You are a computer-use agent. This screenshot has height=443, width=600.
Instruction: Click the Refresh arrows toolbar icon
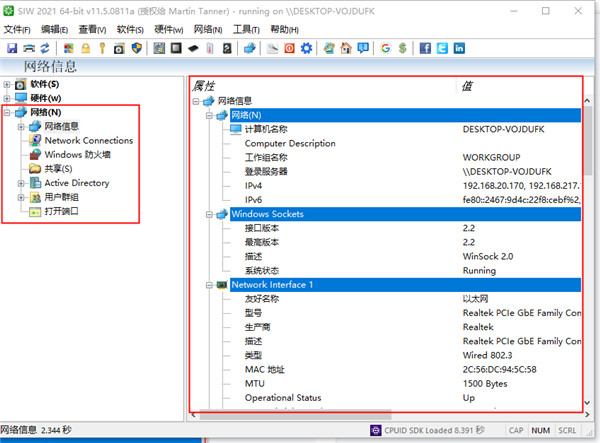(45, 48)
